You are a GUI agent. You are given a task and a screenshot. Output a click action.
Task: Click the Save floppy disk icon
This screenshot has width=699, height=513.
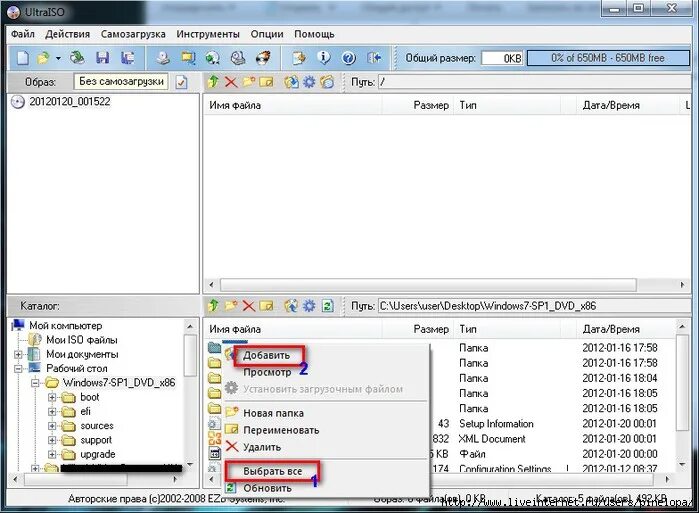[103, 57]
